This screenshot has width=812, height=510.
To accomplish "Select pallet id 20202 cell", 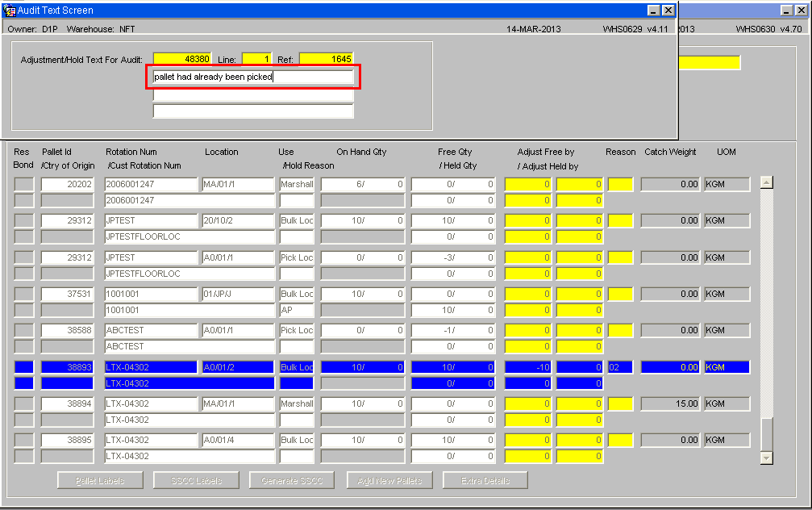I will [x=67, y=184].
